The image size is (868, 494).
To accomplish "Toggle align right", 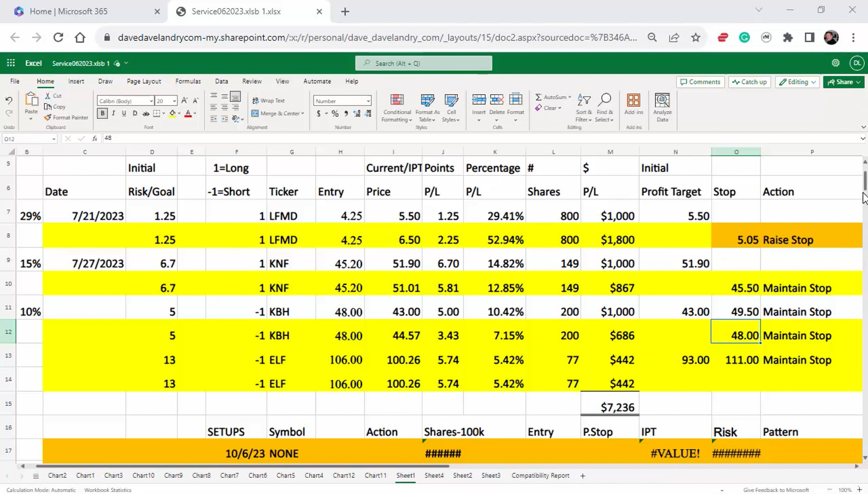I will tap(235, 107).
